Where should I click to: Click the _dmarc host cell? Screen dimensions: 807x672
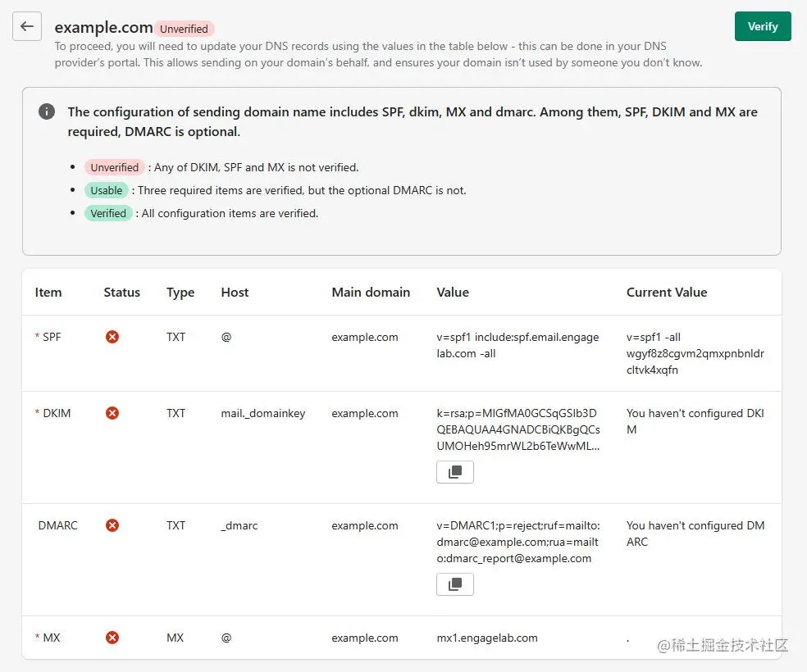(x=239, y=525)
